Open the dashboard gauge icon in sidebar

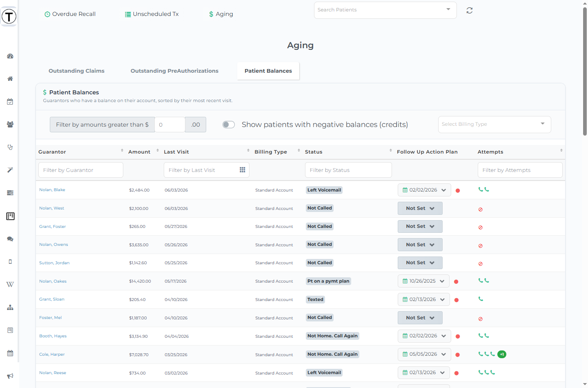click(10, 56)
